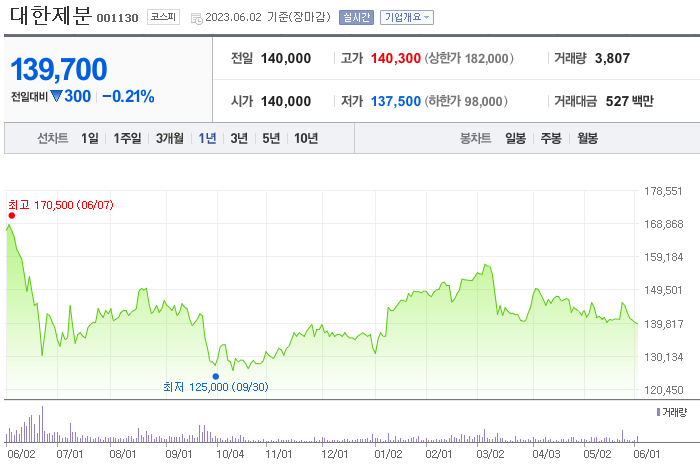Viewport: 700px width, 473px height.
Task: Click the red 최고 high point marker
Action: click(x=12, y=216)
